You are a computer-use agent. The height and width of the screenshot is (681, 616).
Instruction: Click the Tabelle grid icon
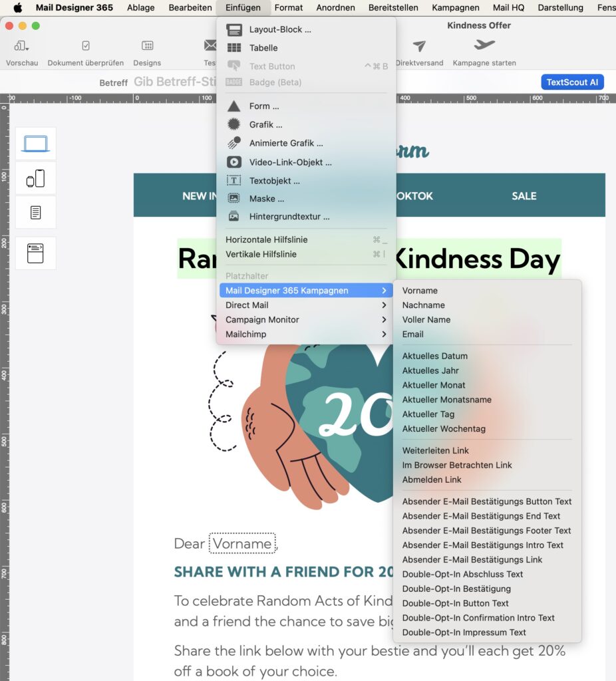tap(234, 48)
